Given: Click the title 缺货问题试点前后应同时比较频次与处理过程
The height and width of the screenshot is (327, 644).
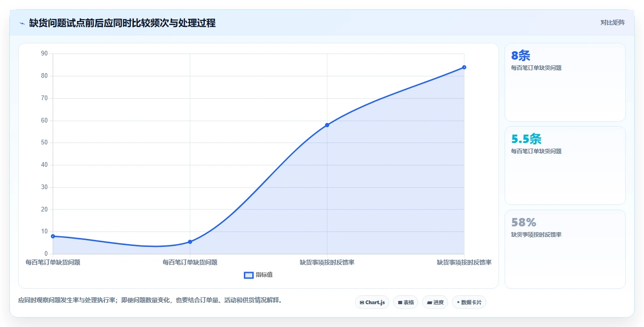Looking at the screenshot, I should tap(122, 23).
